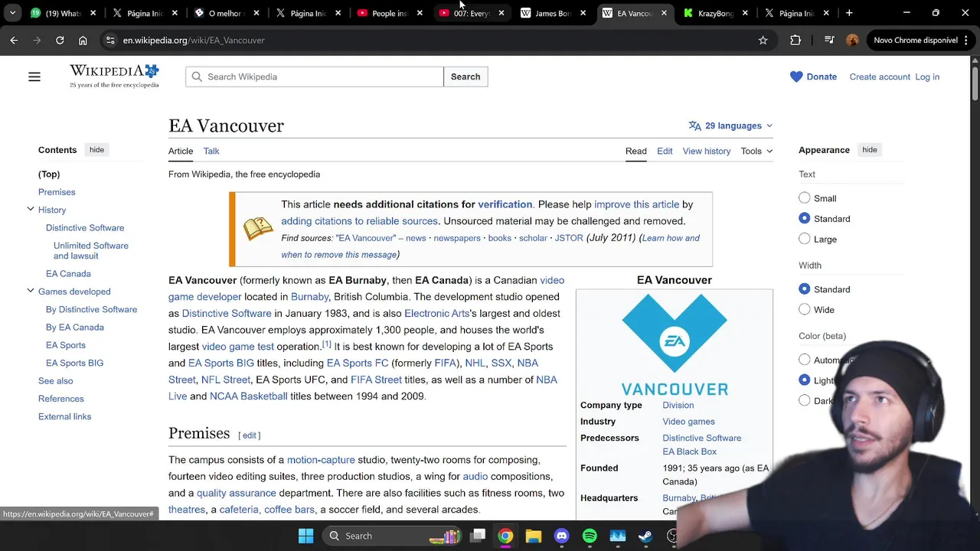
Task: Click the EA Vancouver infobox logo
Action: 675,344
